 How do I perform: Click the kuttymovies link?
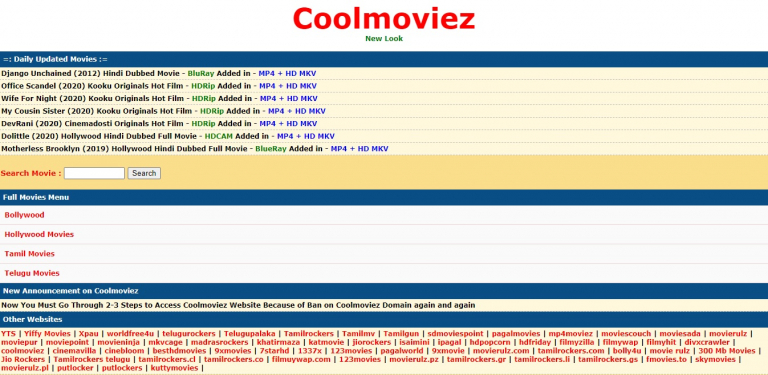[x=174, y=368]
